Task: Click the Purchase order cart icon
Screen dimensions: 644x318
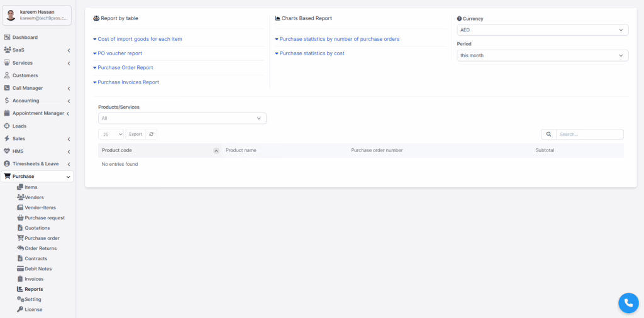Action: pyautogui.click(x=20, y=238)
